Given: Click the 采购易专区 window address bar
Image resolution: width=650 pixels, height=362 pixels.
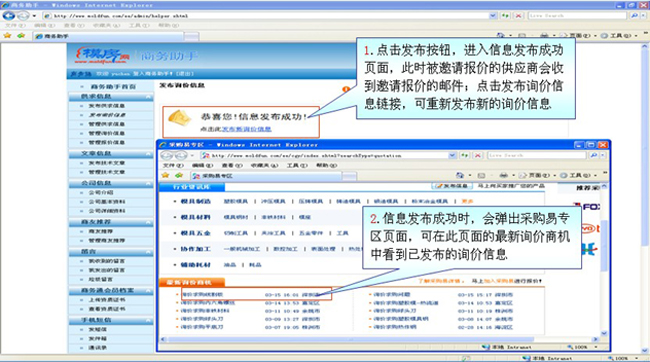Looking at the screenshot, I should click(x=325, y=155).
